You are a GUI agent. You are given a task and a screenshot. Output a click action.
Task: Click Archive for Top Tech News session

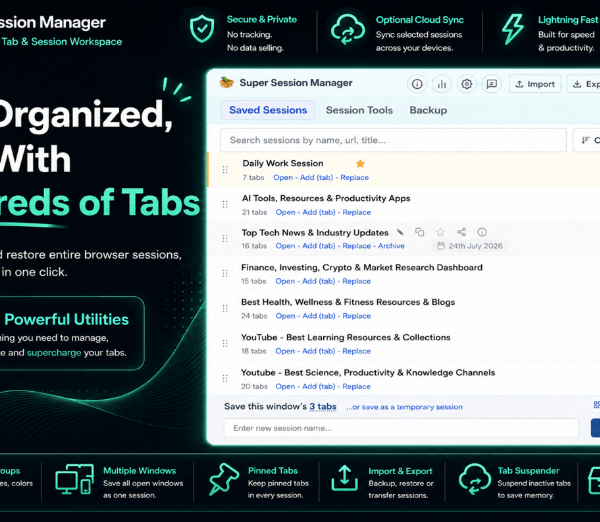pos(391,246)
